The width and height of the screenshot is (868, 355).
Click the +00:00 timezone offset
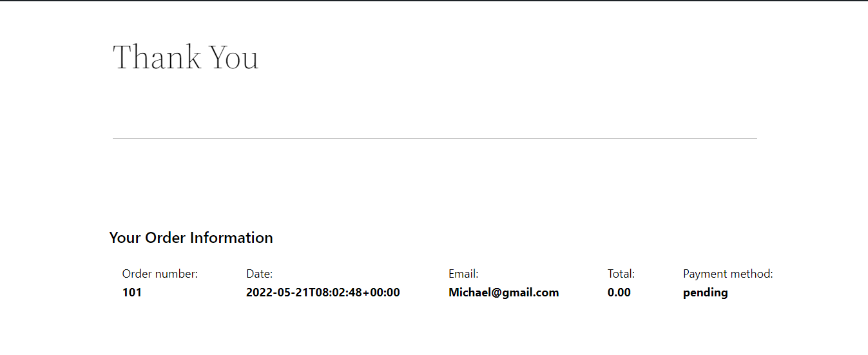[x=383, y=293]
